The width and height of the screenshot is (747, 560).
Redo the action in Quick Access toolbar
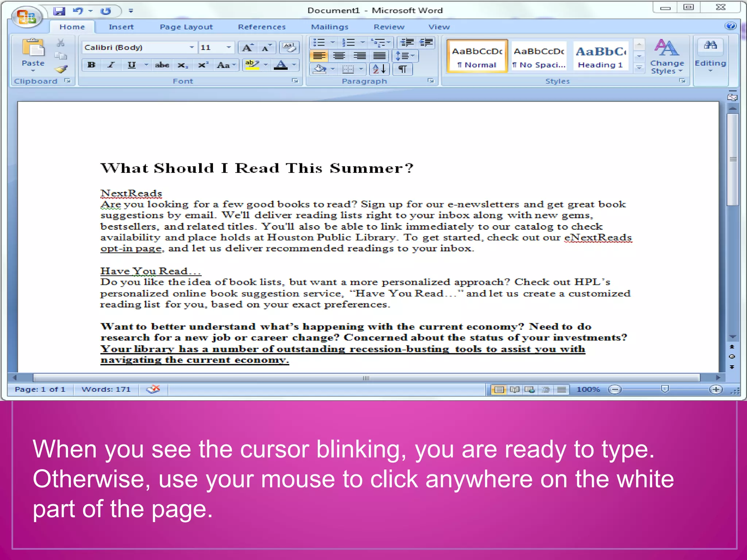[106, 11]
